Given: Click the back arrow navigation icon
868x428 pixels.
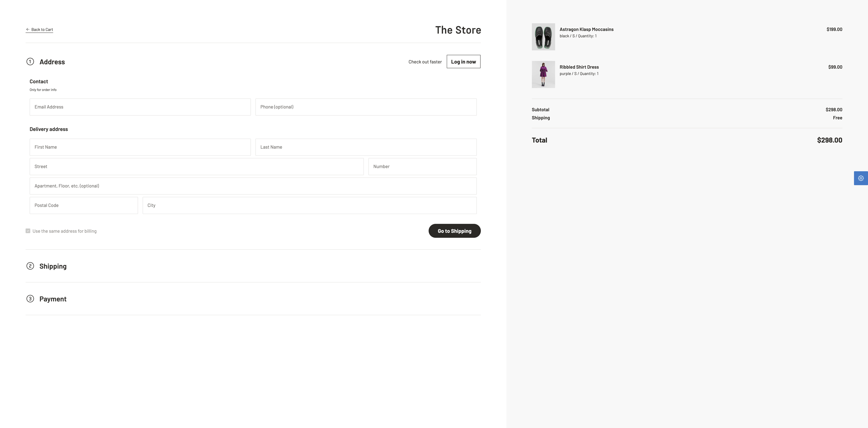Looking at the screenshot, I should (x=27, y=29).
